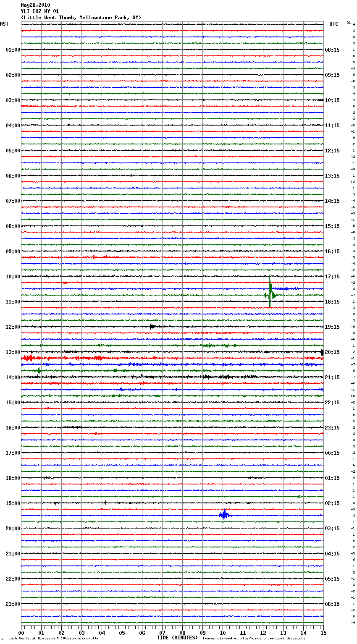Select the 08:00 MST time label

click(x=13, y=226)
